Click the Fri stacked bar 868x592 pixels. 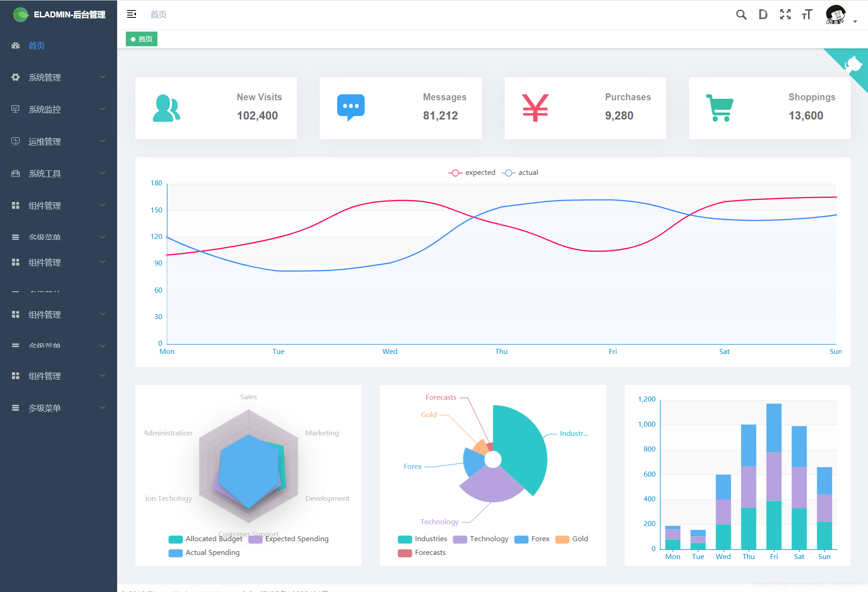click(x=774, y=476)
